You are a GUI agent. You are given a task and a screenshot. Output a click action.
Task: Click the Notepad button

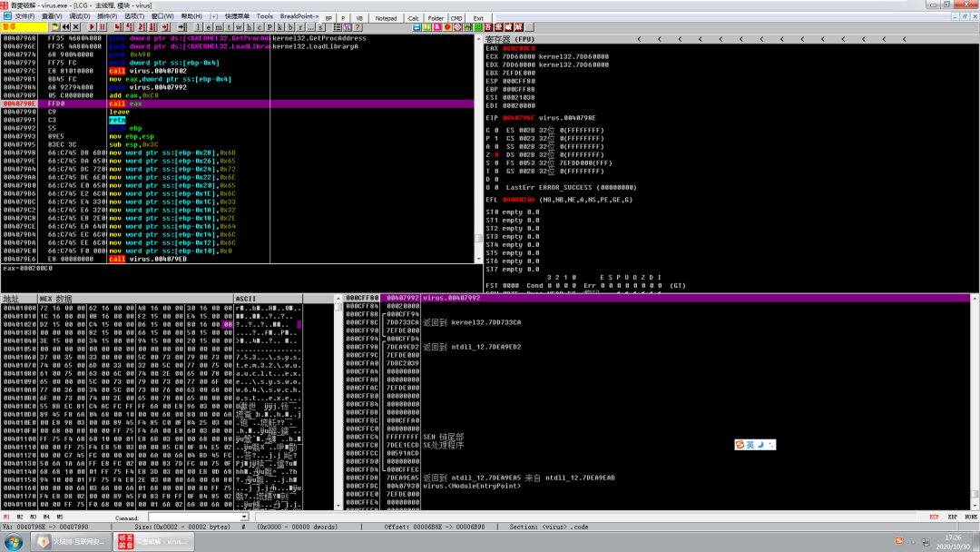(x=386, y=18)
